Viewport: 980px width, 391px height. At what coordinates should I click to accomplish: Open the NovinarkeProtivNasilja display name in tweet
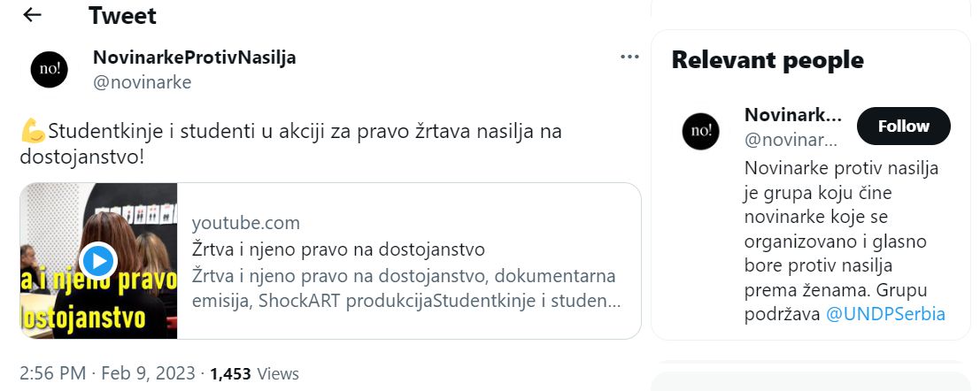click(x=194, y=57)
